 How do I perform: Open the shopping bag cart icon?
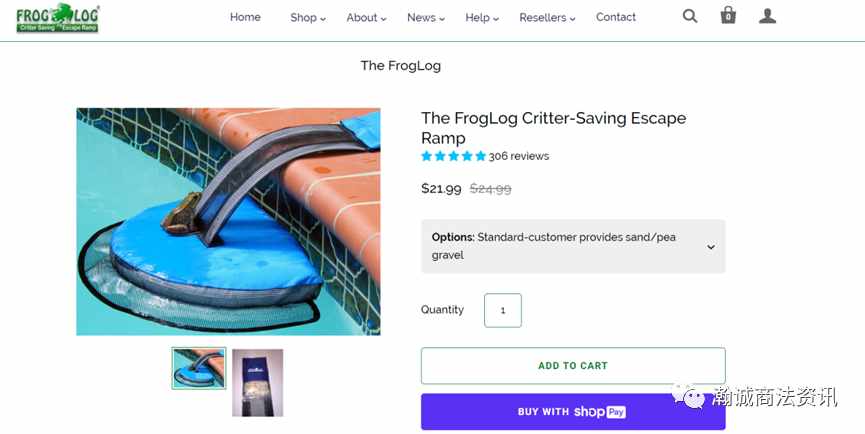[728, 15]
